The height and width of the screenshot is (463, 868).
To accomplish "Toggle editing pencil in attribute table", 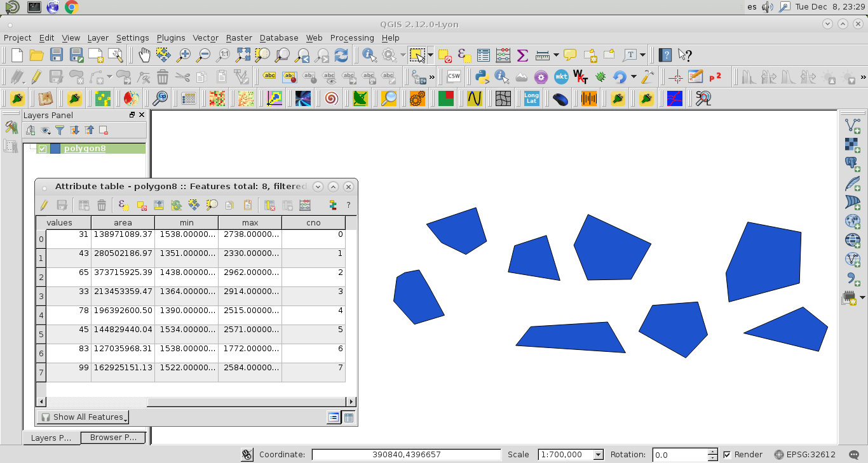I will click(44, 205).
